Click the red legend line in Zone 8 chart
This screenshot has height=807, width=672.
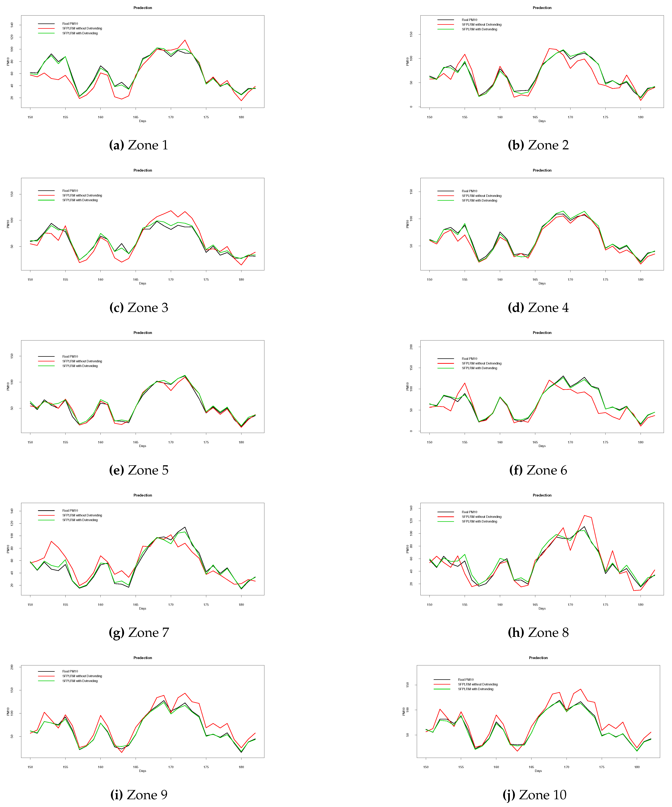pyautogui.click(x=445, y=517)
